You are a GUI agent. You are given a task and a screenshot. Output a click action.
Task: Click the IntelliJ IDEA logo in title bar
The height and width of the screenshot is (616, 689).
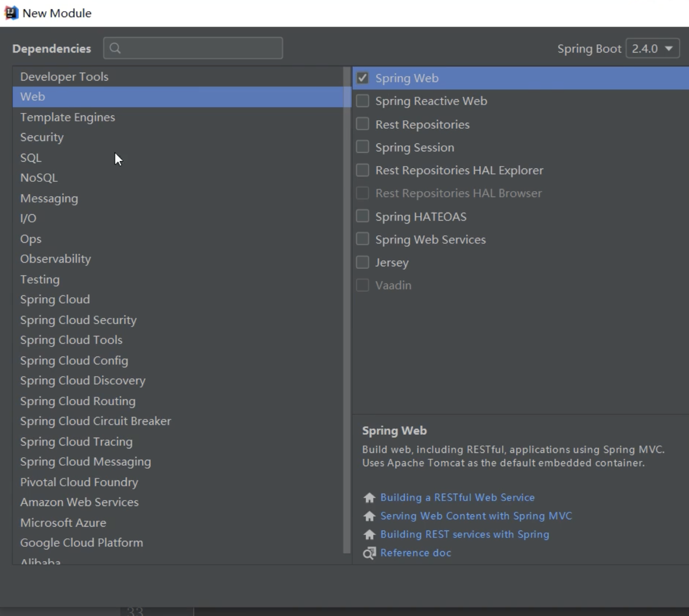pyautogui.click(x=11, y=13)
